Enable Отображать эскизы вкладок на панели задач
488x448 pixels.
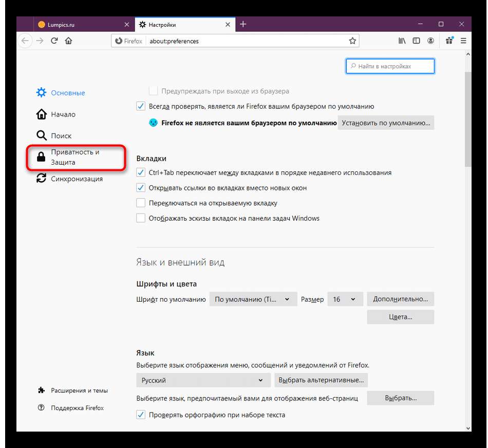[141, 218]
